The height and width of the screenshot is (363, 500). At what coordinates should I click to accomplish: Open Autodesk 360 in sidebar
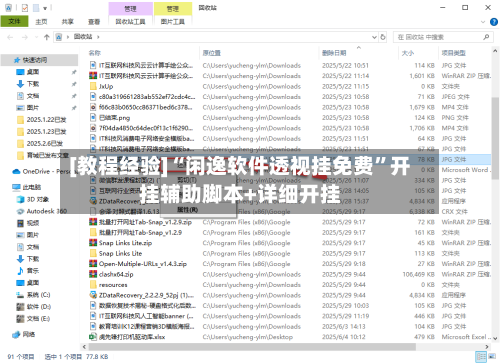(46, 211)
